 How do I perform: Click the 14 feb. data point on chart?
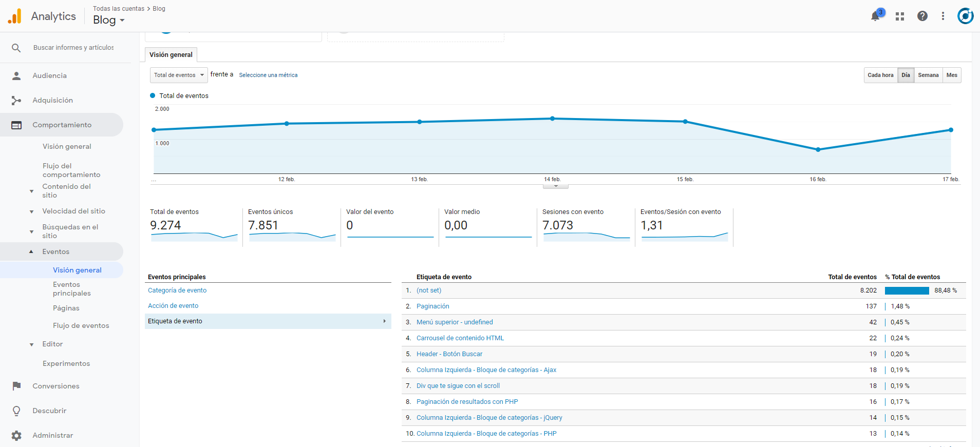pos(553,119)
